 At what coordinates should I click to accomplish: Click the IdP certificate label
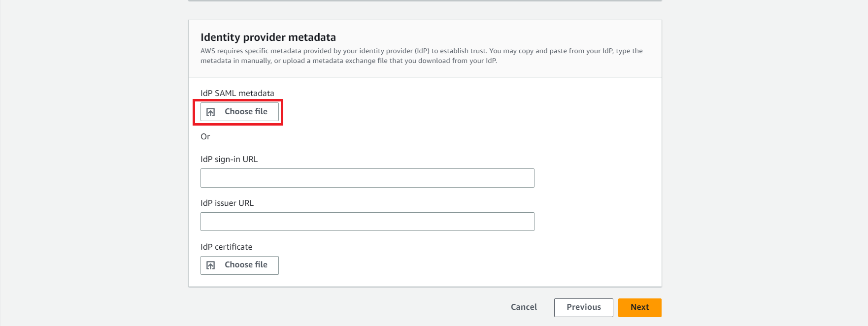point(226,247)
